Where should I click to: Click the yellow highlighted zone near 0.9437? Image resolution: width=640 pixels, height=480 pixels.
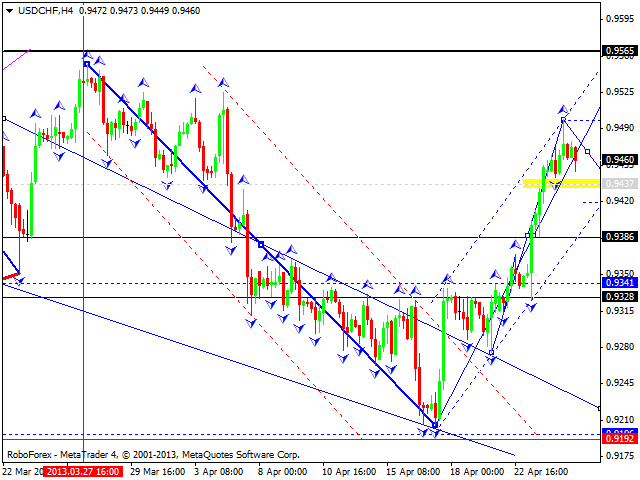tap(560, 183)
